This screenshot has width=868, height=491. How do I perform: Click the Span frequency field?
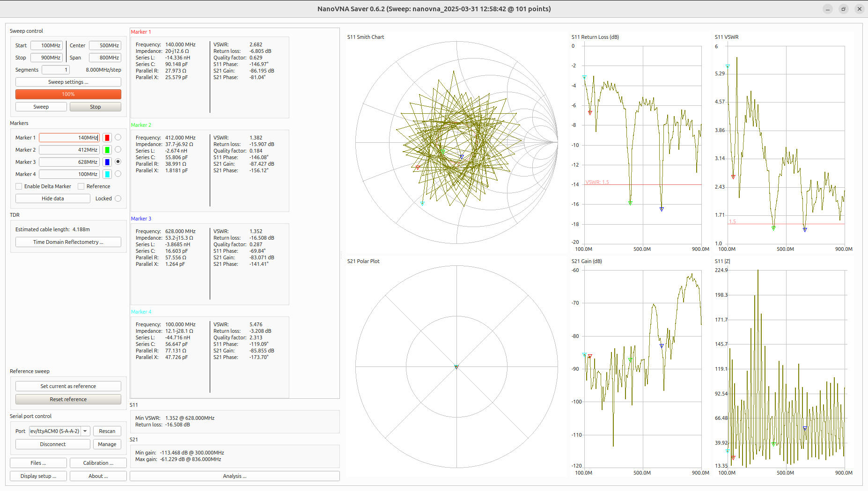point(105,58)
